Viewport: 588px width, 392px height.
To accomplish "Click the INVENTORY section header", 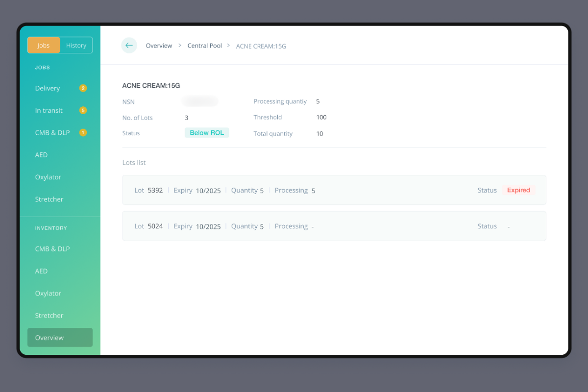I will [51, 228].
